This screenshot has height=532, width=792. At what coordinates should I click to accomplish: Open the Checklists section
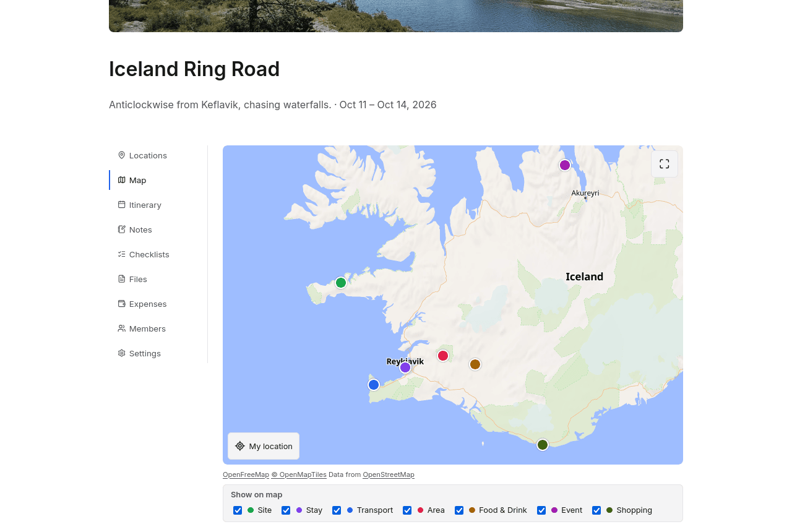click(158, 254)
